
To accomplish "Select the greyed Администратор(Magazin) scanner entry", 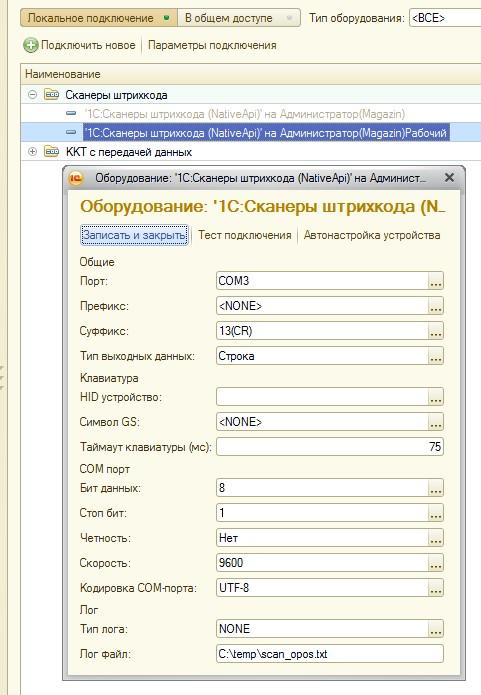I will tap(245, 114).
